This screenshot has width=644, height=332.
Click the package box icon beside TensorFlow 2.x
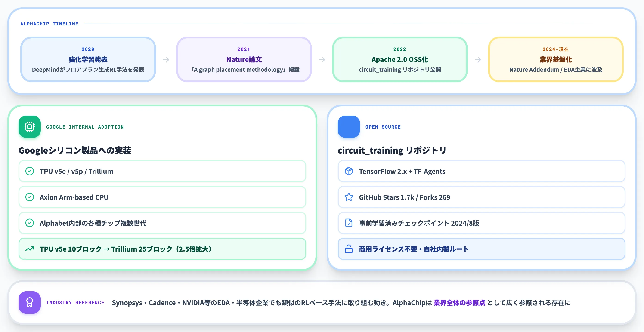click(349, 171)
